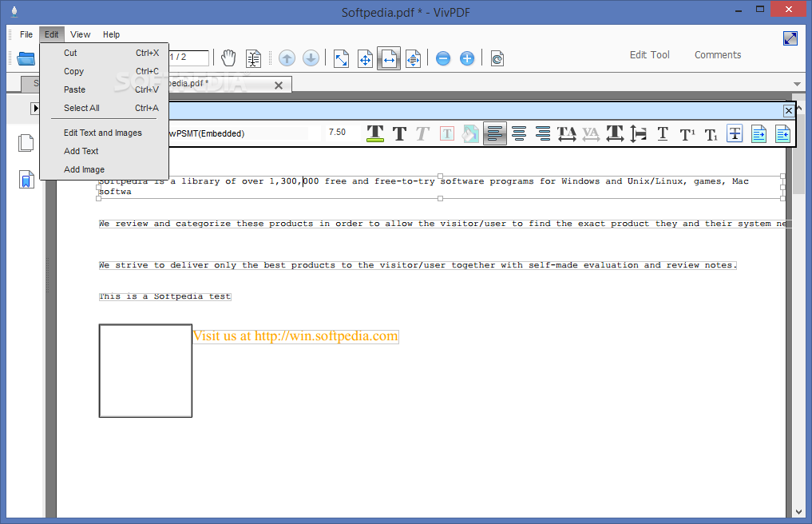Click the increase indent page icon

pos(759,133)
